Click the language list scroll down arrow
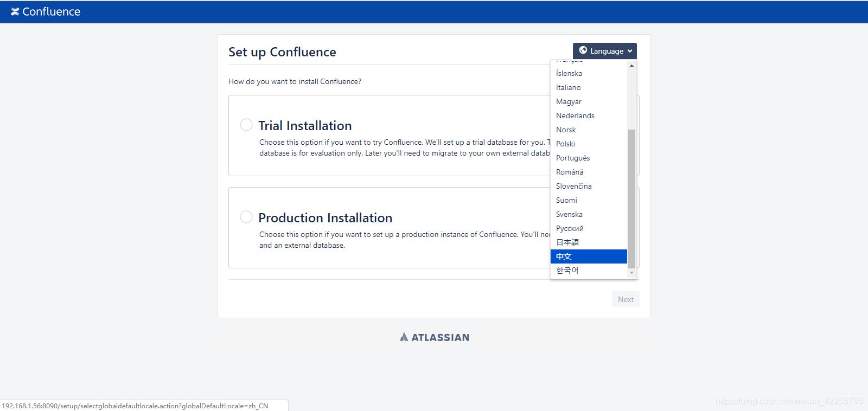The height and width of the screenshot is (411, 868). coord(631,273)
